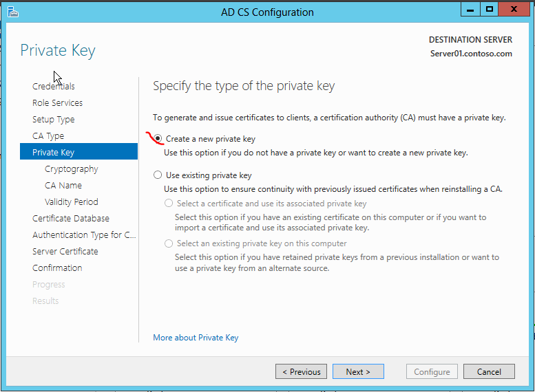
Task: Open Validity Period sub-step
Action: click(72, 202)
